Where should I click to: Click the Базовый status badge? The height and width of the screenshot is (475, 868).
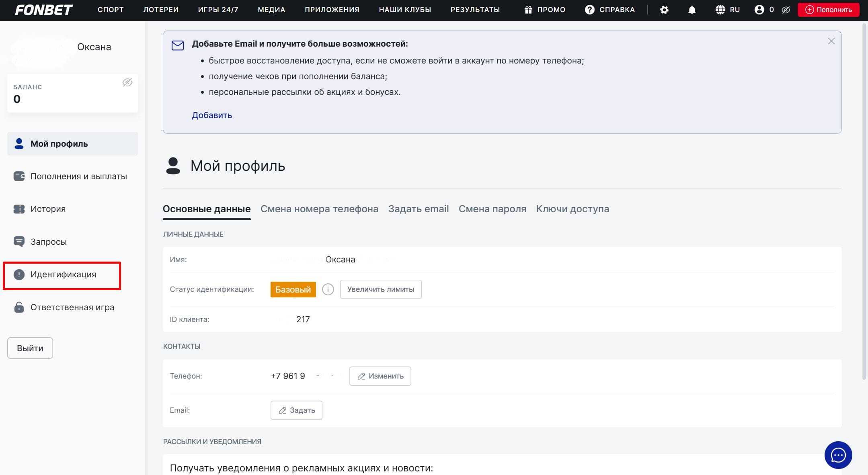293,289
